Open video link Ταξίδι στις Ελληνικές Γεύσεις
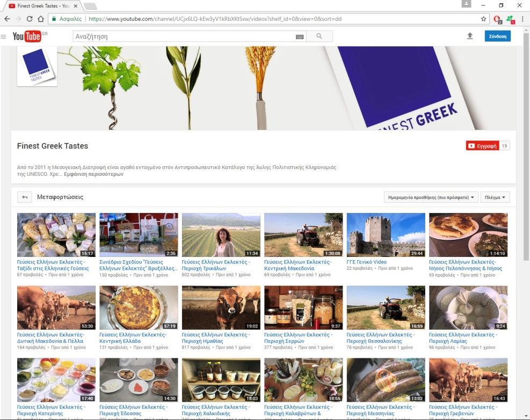The height and width of the screenshot is (420, 530). tap(53, 265)
